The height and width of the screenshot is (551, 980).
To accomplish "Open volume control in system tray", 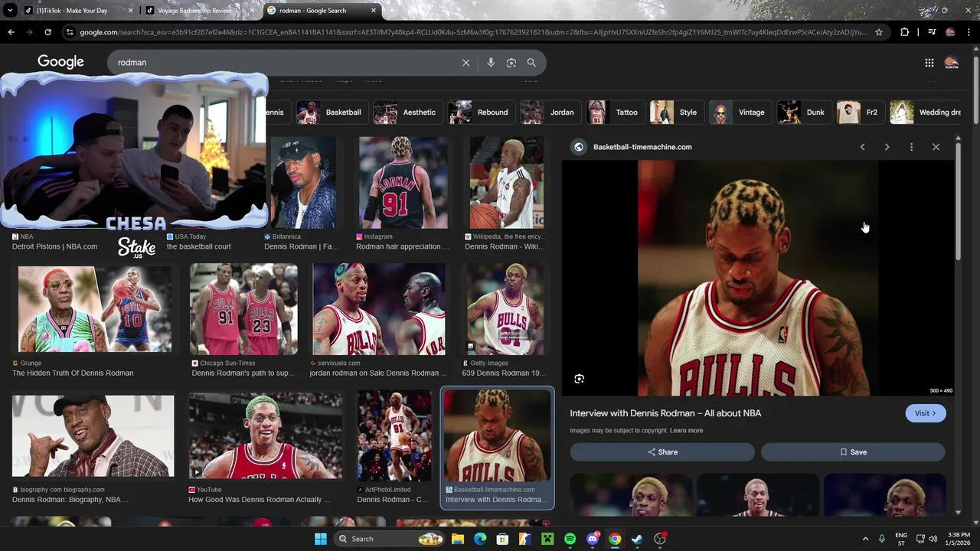I will coord(933,539).
